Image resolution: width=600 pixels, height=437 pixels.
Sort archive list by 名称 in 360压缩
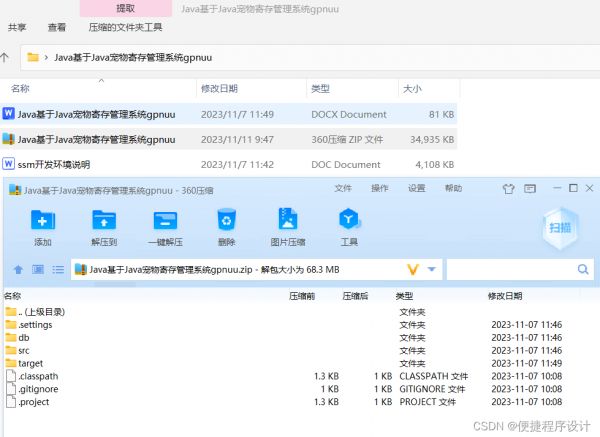click(x=12, y=296)
